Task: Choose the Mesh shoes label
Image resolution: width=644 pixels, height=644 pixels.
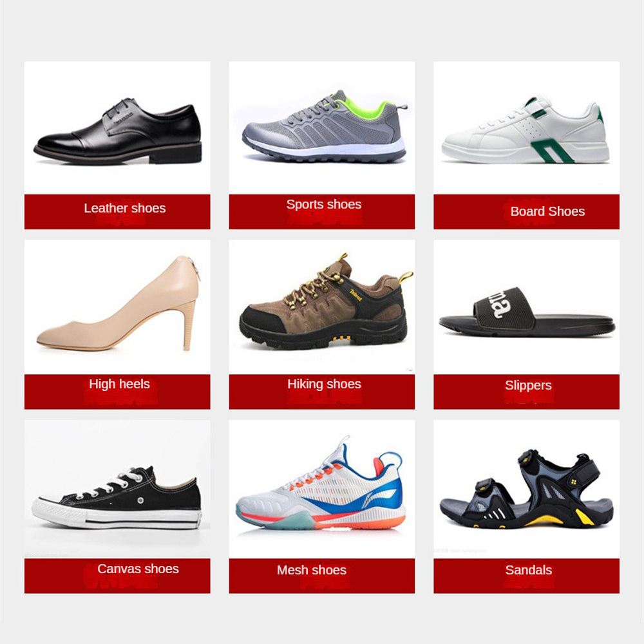Action: pos(312,570)
